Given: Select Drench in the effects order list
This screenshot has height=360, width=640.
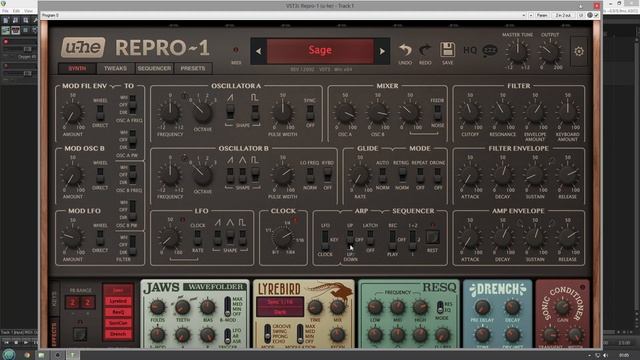Looking at the screenshot, I should [x=118, y=334].
